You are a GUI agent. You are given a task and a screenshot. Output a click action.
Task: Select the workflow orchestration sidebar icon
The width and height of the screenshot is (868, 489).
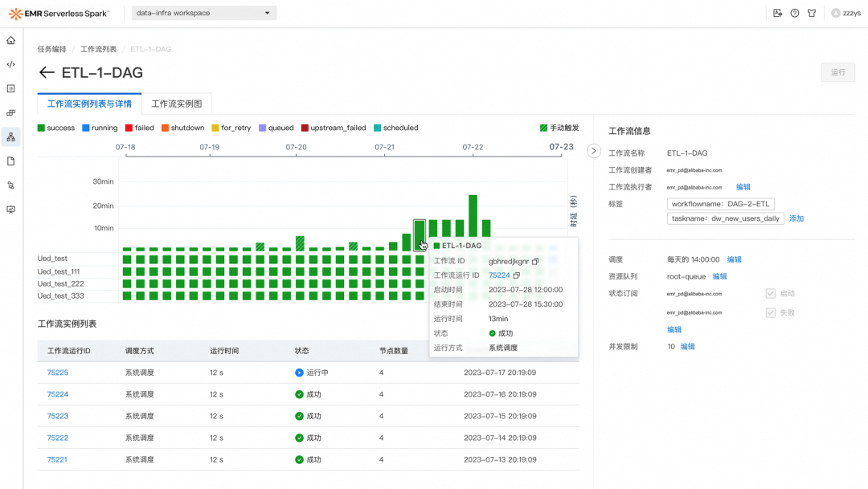click(x=10, y=137)
